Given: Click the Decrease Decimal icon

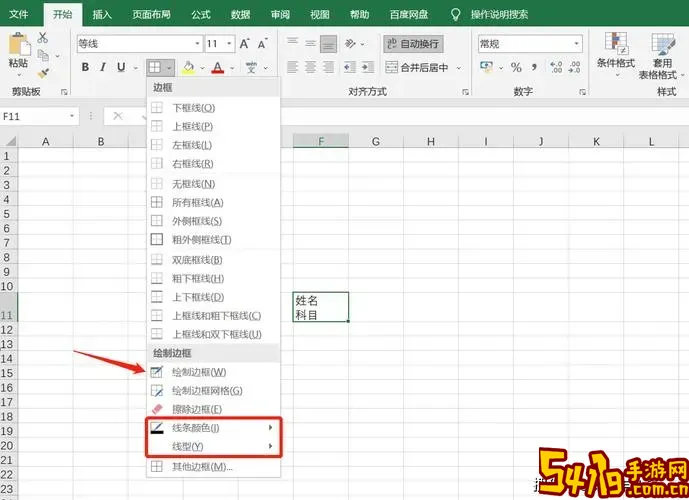Looking at the screenshot, I should click(574, 67).
